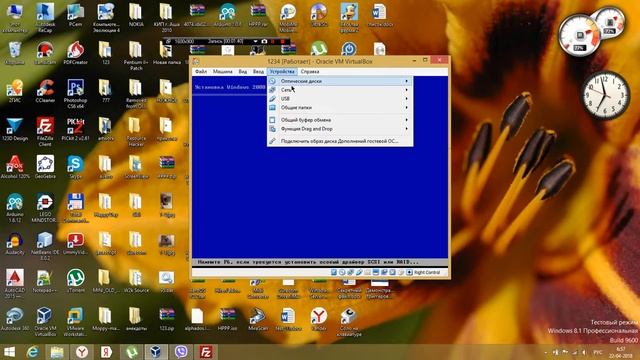Select 123D Design desktop shortcut
This screenshot has width=640, height=360.
15,129
